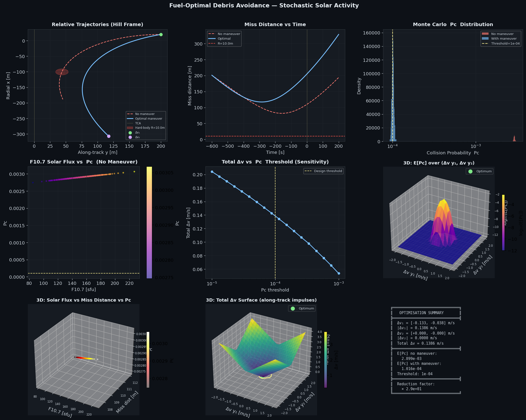Click the 'Along-track y [m]' axis label
This screenshot has width=526, height=420.
[x=98, y=152]
